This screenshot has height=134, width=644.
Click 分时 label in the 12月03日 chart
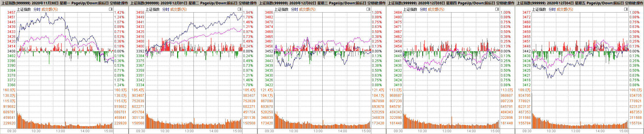click(x=423, y=9)
